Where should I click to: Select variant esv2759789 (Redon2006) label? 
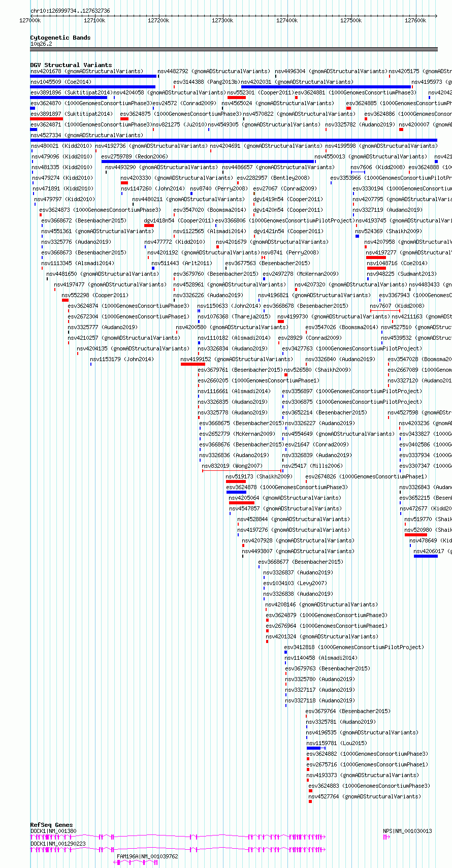click(x=135, y=157)
